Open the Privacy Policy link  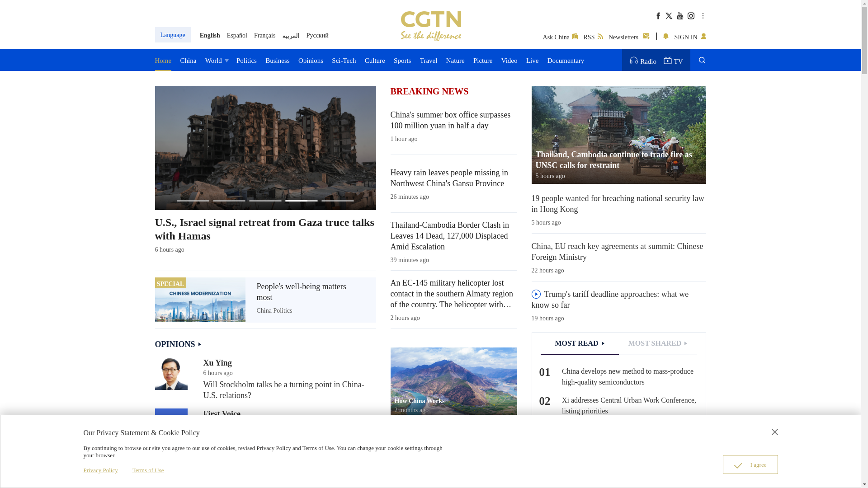coord(100,470)
